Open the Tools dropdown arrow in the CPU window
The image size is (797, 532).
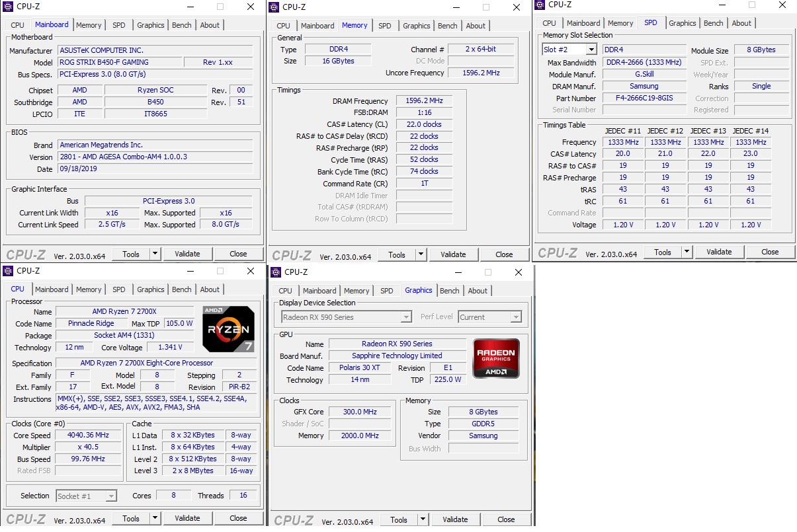(155, 519)
